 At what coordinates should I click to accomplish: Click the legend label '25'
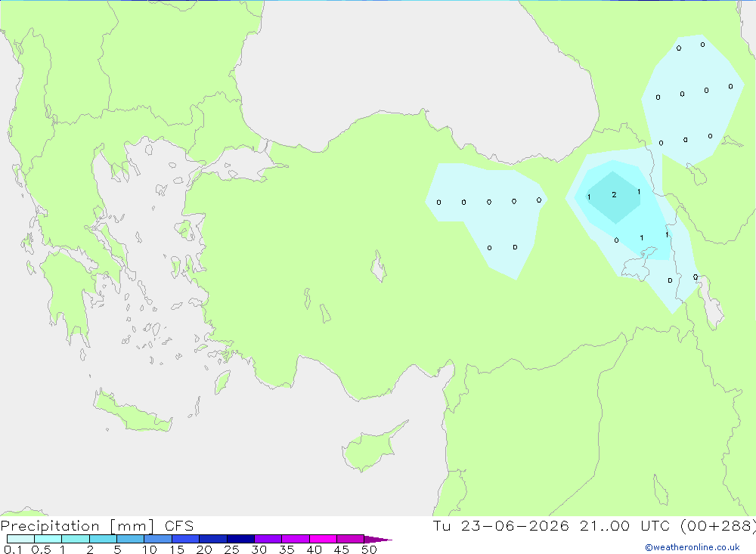pos(231,549)
